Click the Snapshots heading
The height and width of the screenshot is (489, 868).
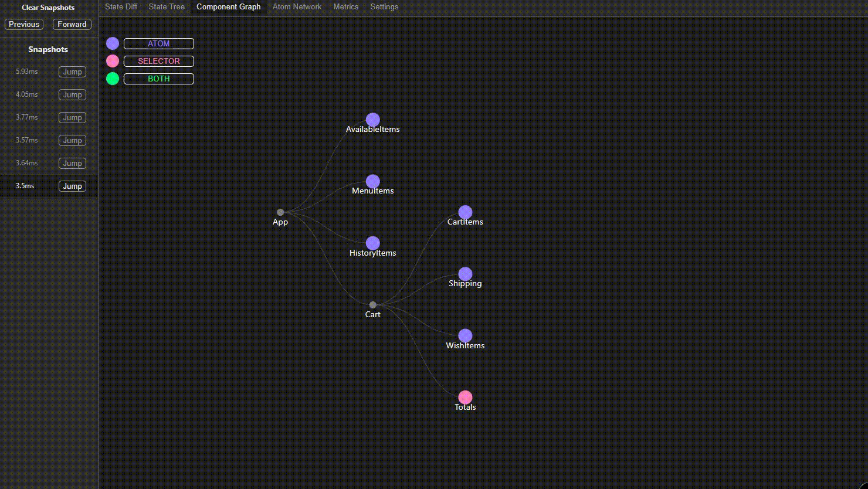[x=48, y=50]
